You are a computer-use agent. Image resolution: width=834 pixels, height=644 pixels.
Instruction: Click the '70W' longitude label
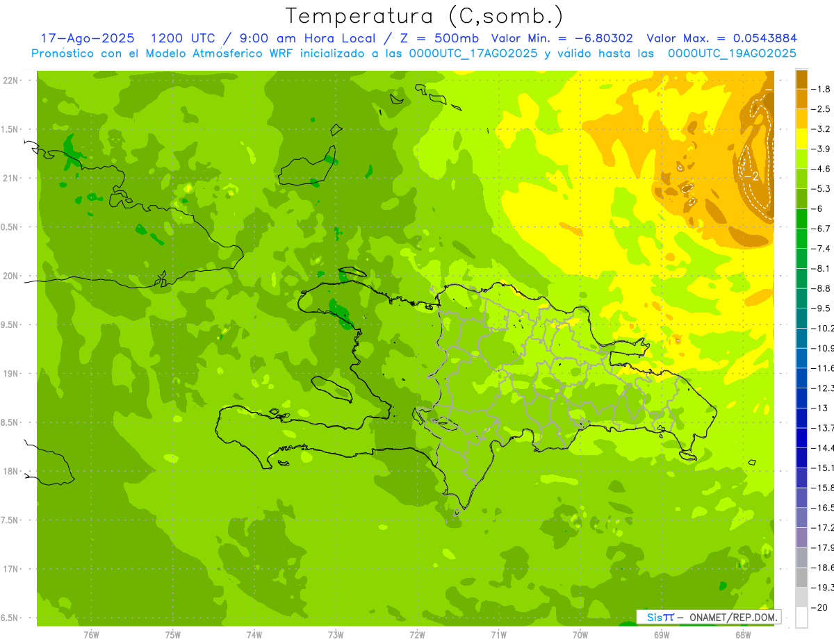coord(580,634)
